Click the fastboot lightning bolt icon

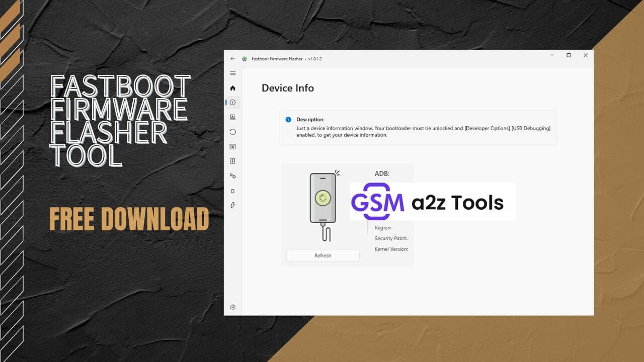[x=232, y=205]
